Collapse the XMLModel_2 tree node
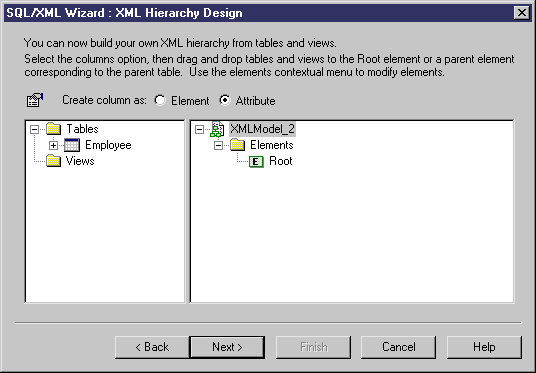 pos(199,129)
